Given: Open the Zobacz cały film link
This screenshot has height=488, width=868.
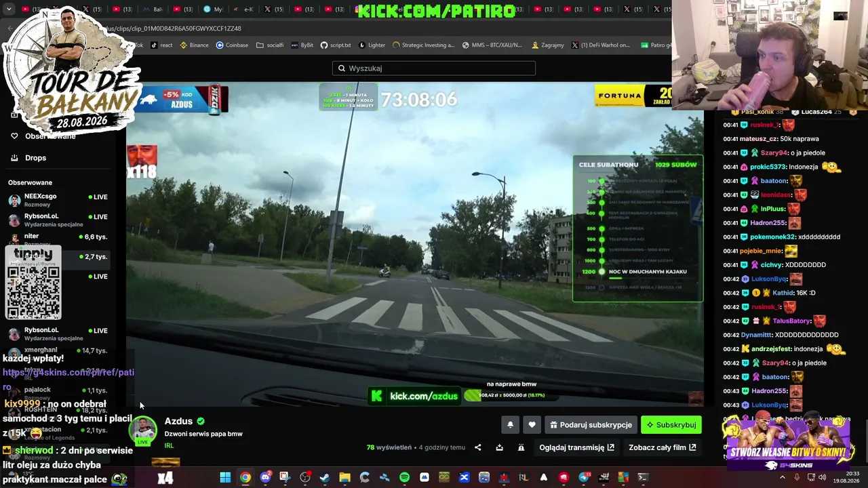Looking at the screenshot, I should [x=662, y=447].
